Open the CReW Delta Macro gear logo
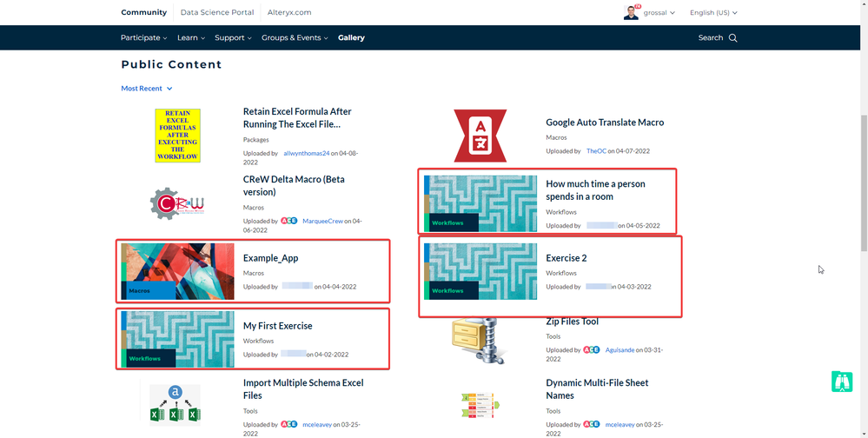868x438 pixels. point(177,203)
